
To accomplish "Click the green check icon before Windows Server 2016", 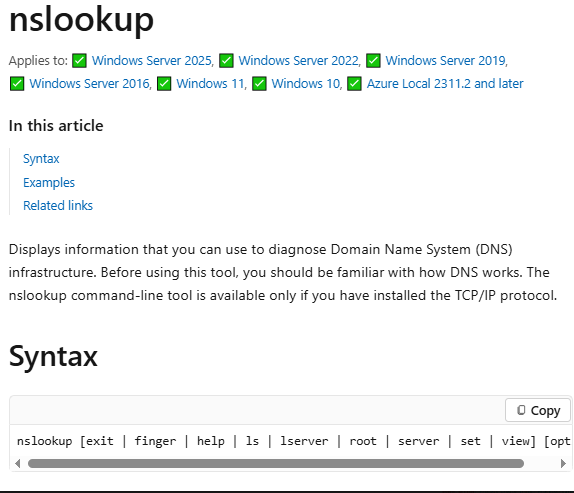I will [x=17, y=84].
